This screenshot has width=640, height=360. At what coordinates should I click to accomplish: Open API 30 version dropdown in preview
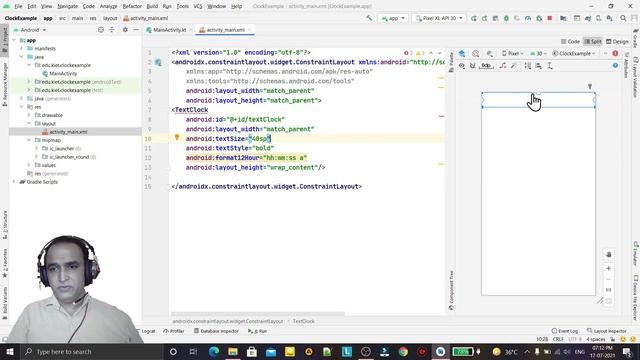pos(538,53)
